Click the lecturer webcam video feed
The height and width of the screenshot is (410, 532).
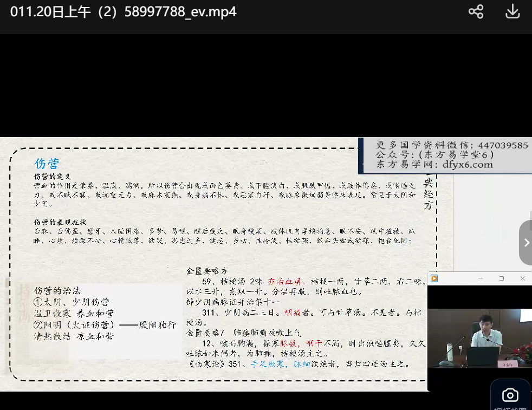pos(479,338)
